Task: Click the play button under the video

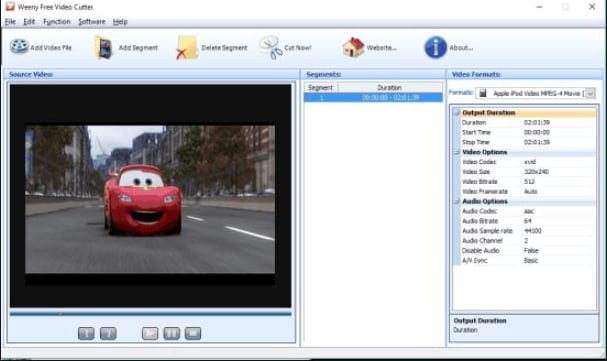Action: pos(150,333)
